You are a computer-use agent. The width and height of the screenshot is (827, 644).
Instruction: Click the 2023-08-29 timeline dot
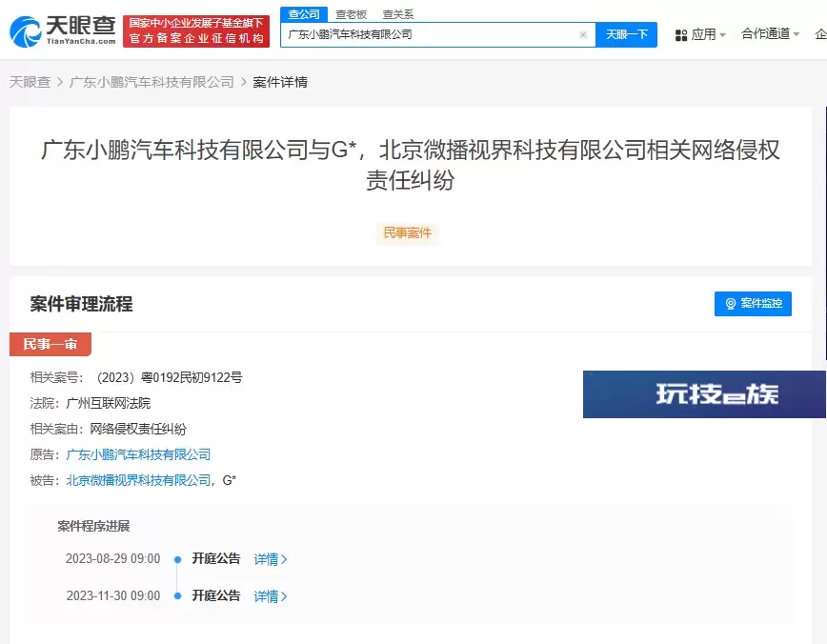pyautogui.click(x=178, y=559)
